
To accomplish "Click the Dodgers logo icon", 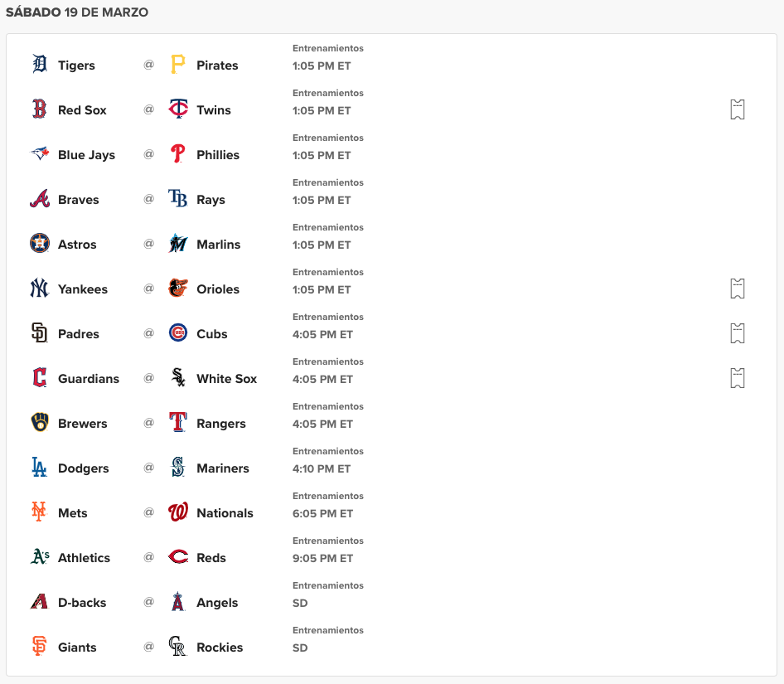I will click(x=39, y=468).
